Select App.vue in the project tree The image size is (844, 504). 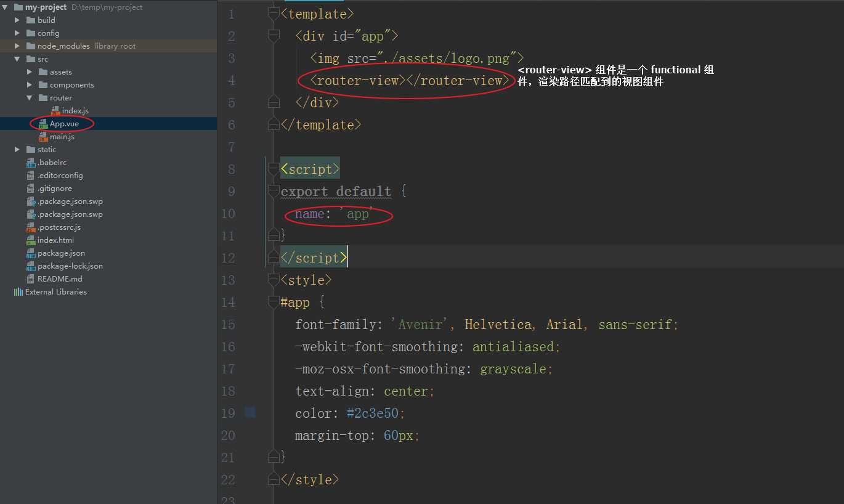coord(64,124)
